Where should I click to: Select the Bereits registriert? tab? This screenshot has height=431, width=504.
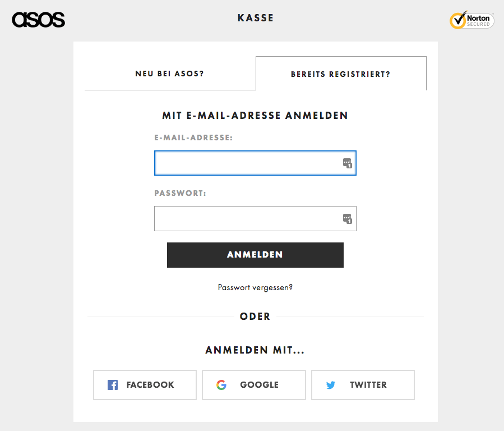(341, 74)
